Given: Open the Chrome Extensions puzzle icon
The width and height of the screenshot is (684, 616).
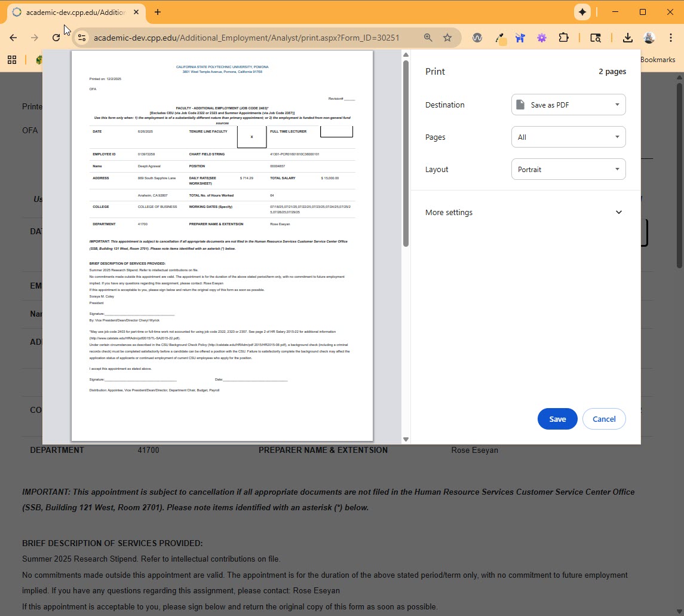Looking at the screenshot, I should (563, 37).
